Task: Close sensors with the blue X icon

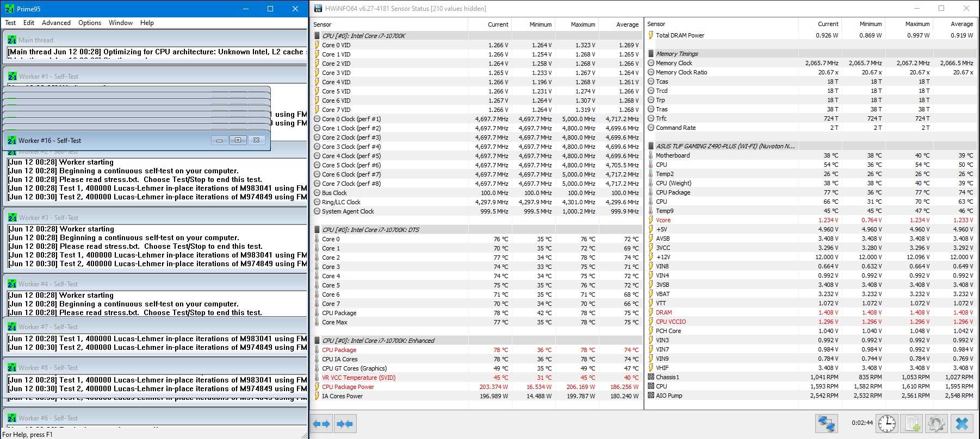Action: coord(962,424)
